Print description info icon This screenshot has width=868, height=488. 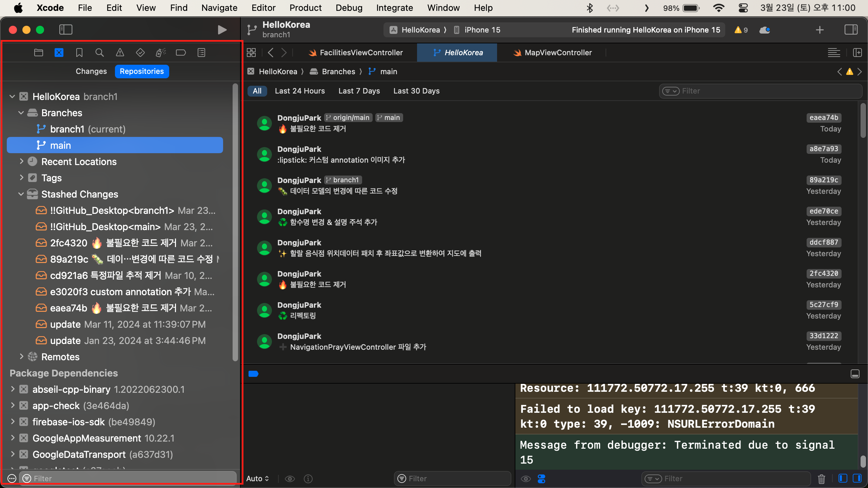coord(308,479)
